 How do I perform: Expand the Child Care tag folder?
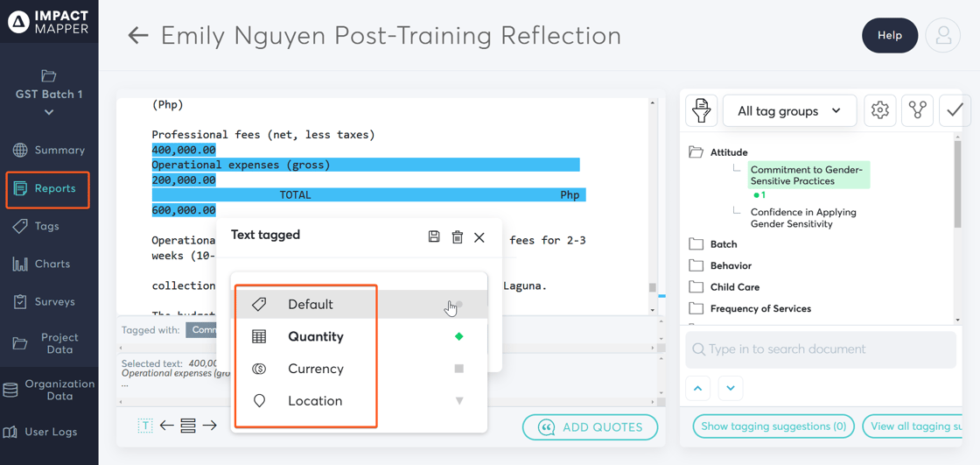tap(734, 287)
